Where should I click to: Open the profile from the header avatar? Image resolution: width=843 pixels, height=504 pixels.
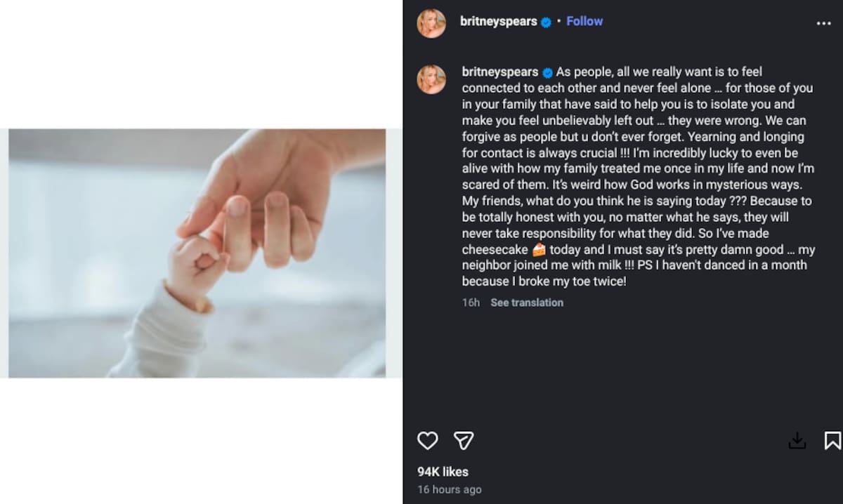431,22
